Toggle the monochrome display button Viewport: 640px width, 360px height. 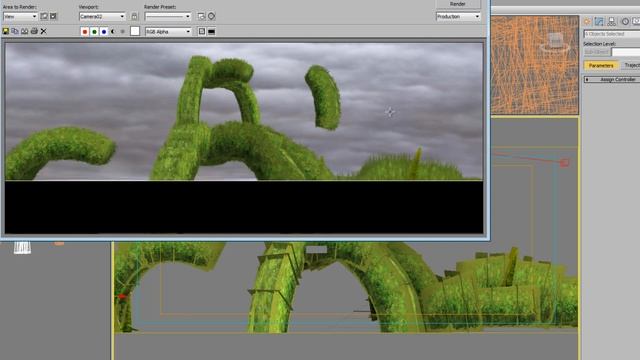click(x=122, y=31)
